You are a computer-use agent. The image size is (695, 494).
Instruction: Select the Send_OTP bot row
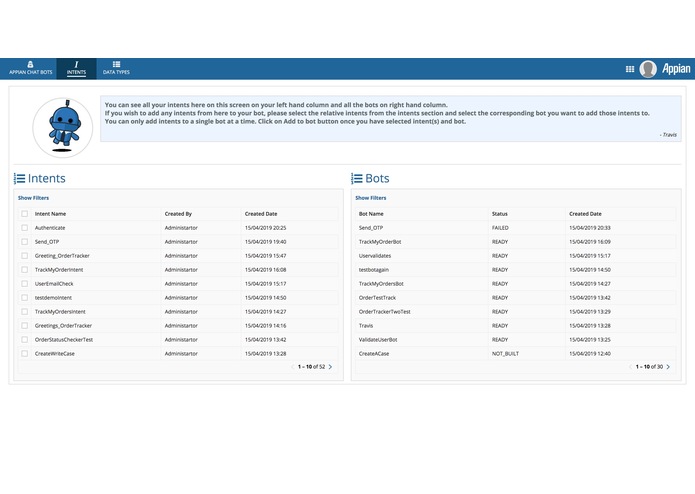(x=515, y=228)
